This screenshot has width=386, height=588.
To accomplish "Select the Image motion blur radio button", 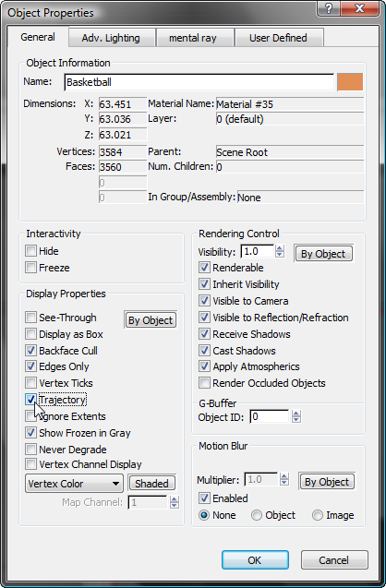I will (x=318, y=515).
